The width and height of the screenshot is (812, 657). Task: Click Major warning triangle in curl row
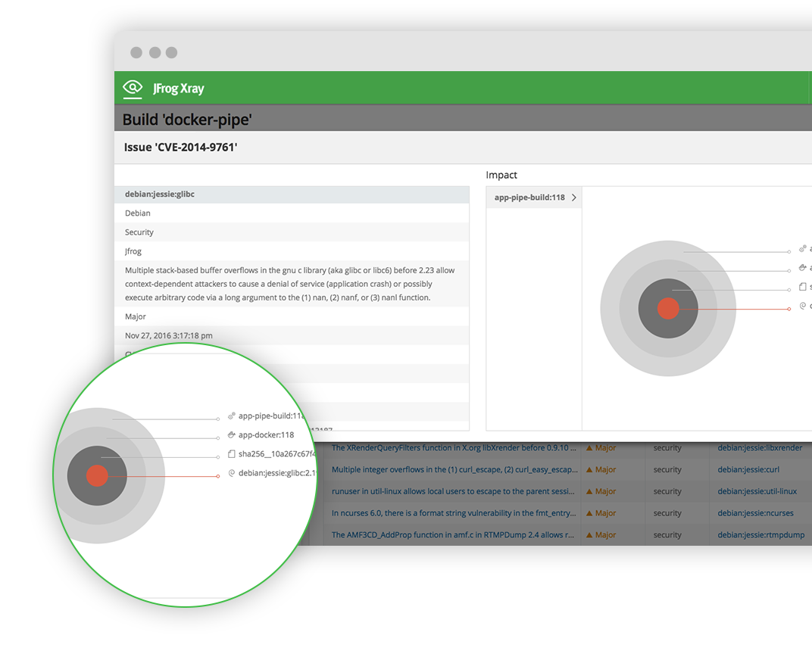click(x=589, y=470)
